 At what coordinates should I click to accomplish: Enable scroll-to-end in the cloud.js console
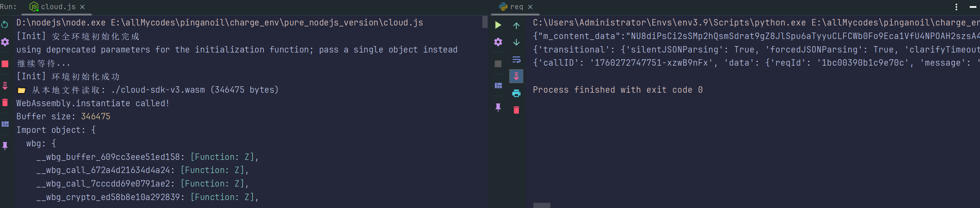pos(5,85)
